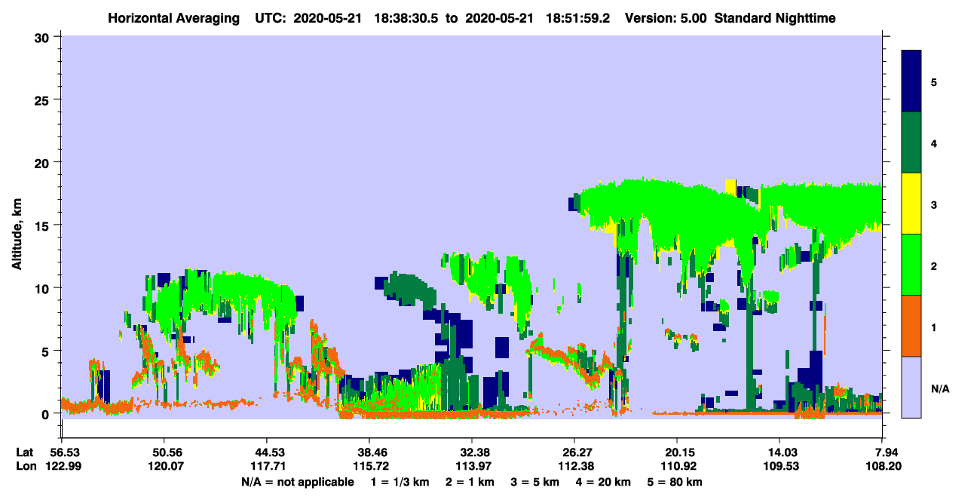Click the altitude tick label 5
Screen dimensions: 980x503
click(47, 351)
